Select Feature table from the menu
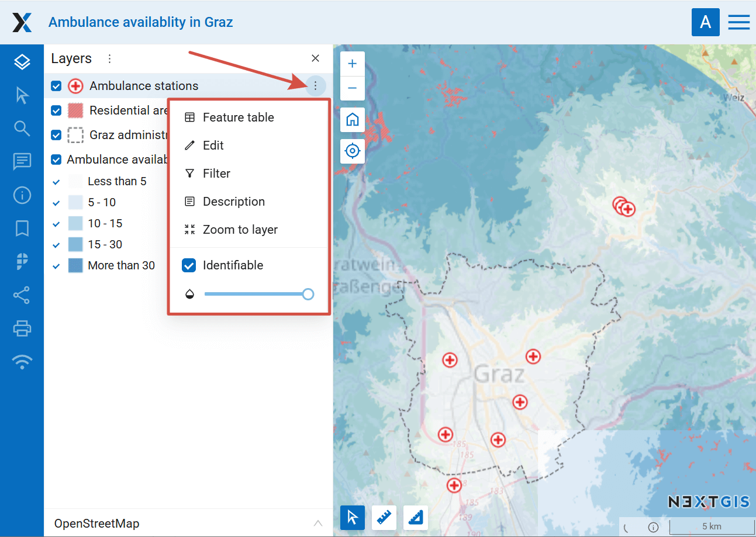The image size is (756, 537). pyautogui.click(x=238, y=117)
